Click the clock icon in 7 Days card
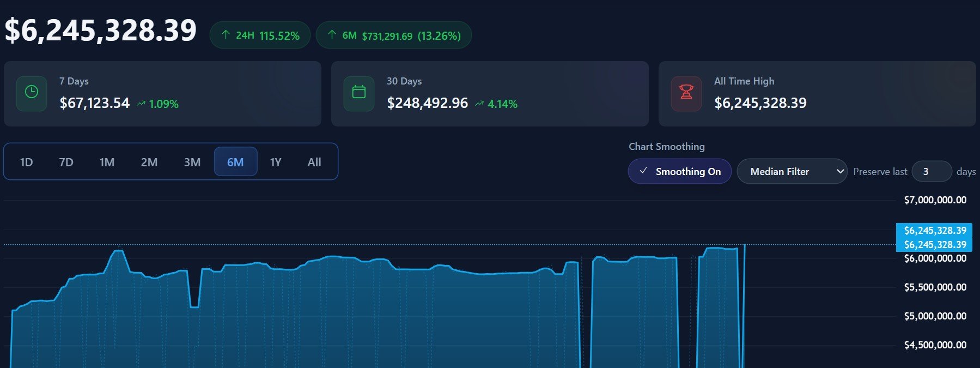The height and width of the screenshot is (368, 980). [32, 93]
